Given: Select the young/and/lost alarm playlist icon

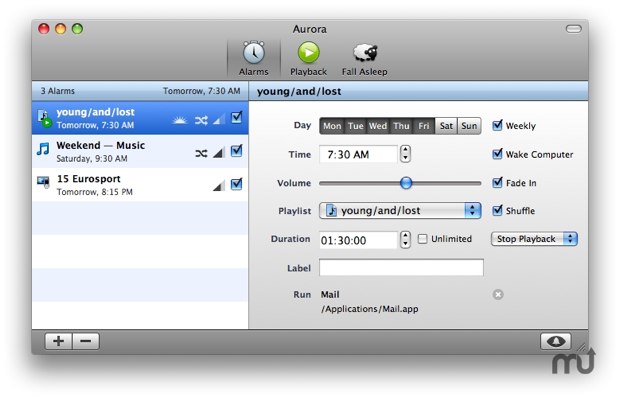Looking at the screenshot, I should [45, 118].
